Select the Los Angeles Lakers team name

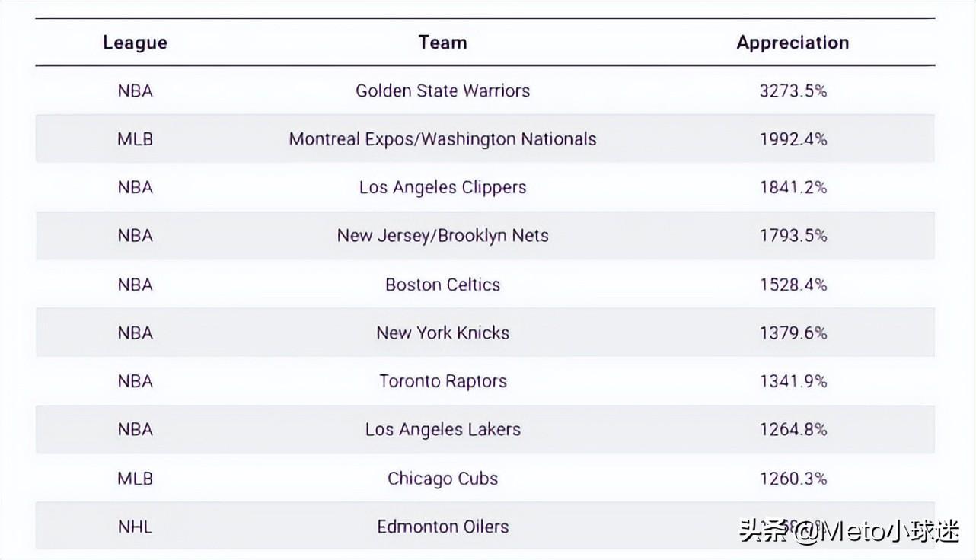[x=442, y=430]
